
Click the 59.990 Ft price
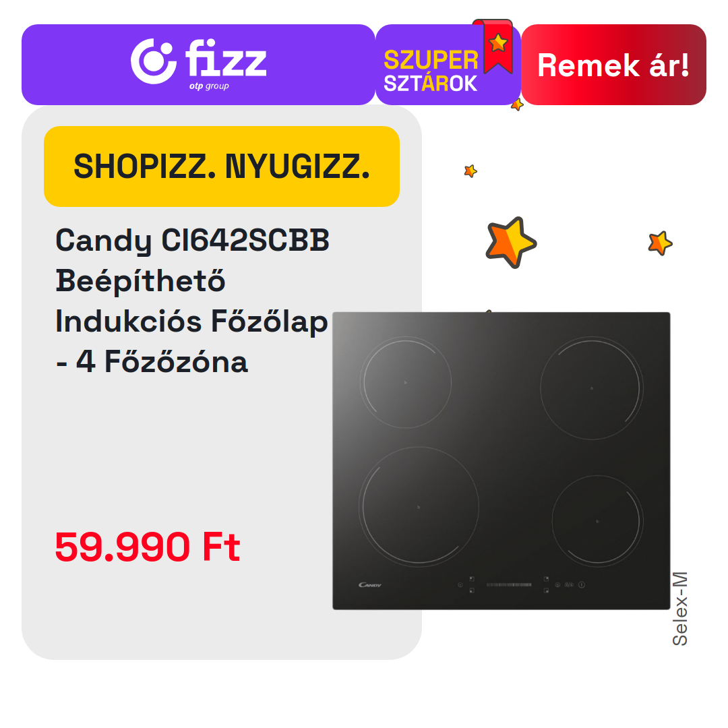148,547
